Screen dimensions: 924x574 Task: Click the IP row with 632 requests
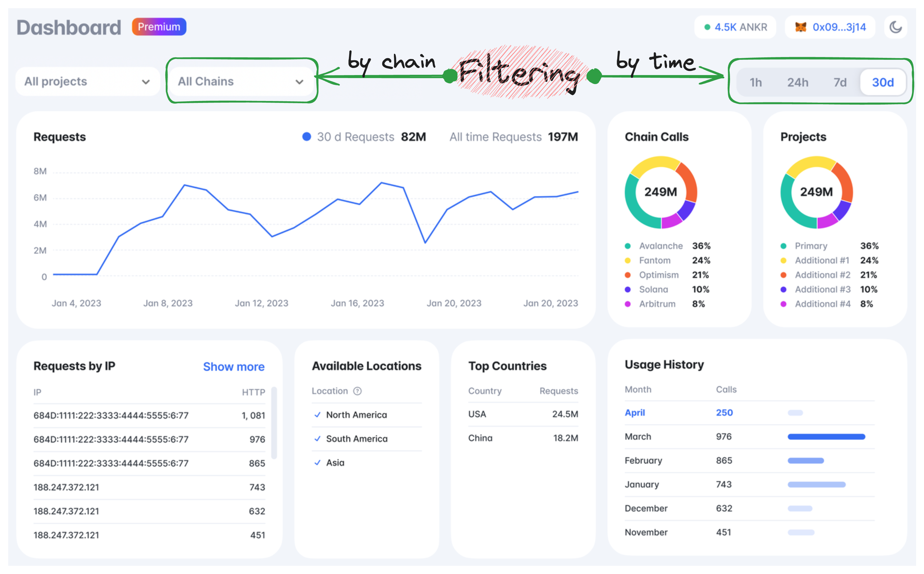coord(149,511)
